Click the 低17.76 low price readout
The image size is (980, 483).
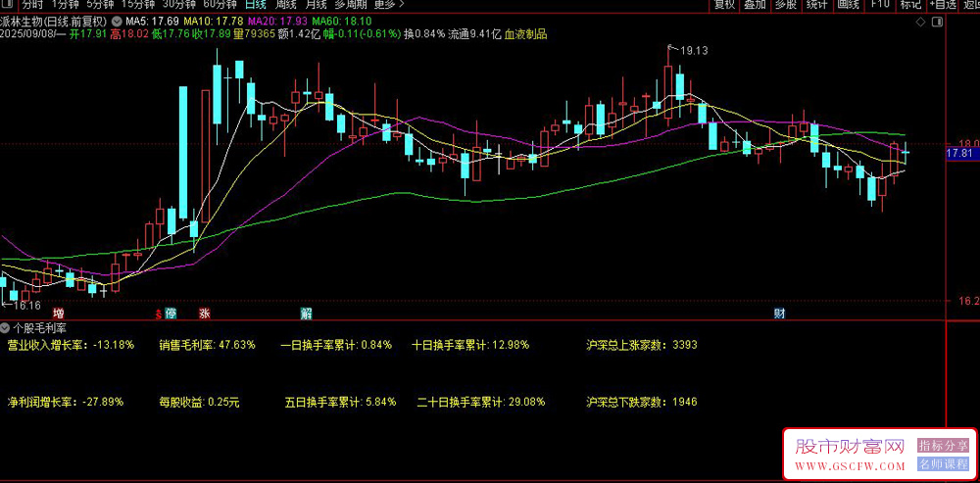pos(170,33)
